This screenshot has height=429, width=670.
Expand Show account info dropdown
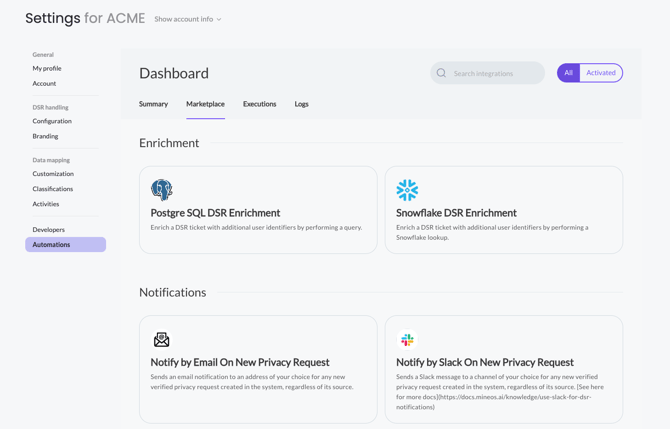coord(188,19)
